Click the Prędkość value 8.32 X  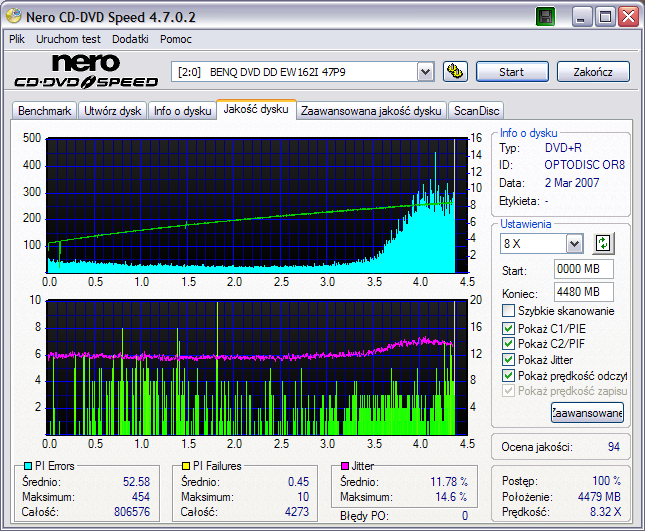(606, 512)
